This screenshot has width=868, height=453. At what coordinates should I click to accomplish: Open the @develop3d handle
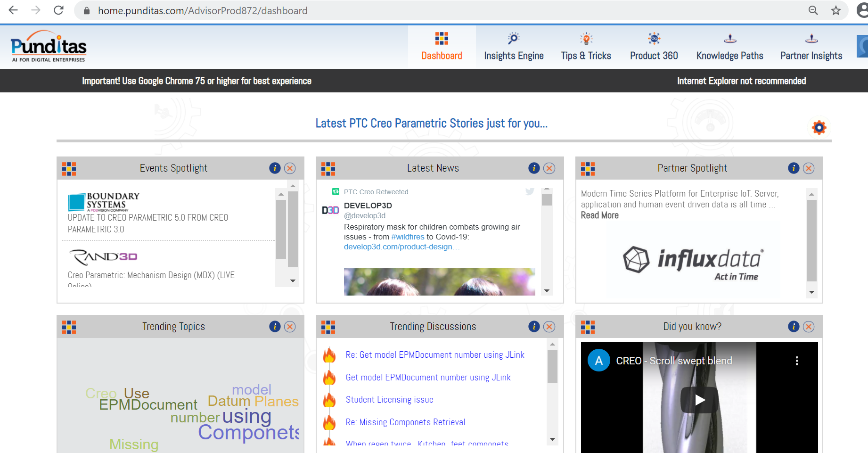(x=365, y=215)
